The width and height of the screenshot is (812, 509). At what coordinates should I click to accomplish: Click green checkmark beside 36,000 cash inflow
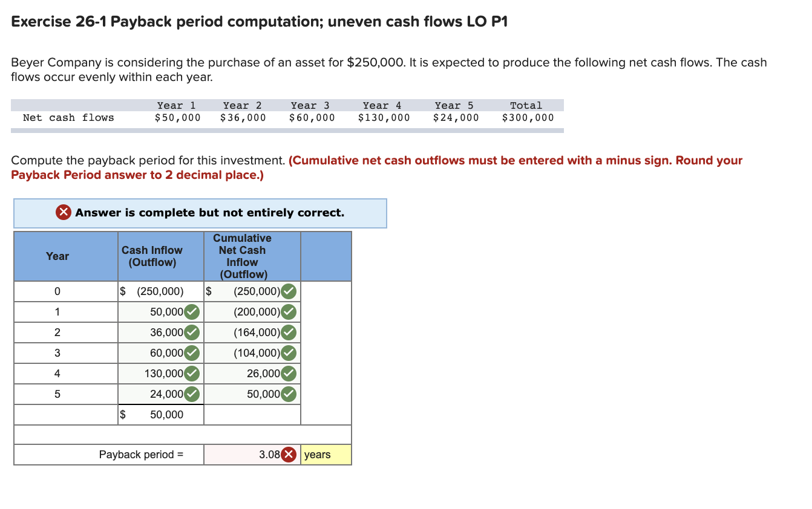coord(192,332)
